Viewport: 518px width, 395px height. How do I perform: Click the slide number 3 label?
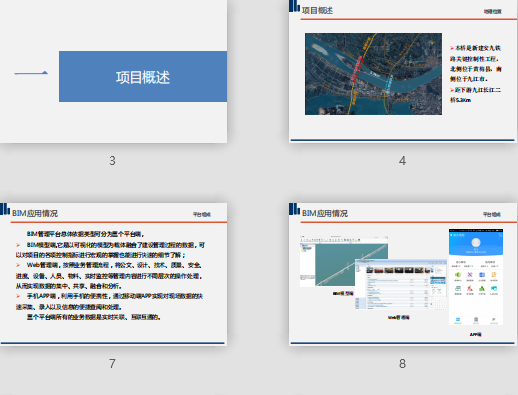112,161
